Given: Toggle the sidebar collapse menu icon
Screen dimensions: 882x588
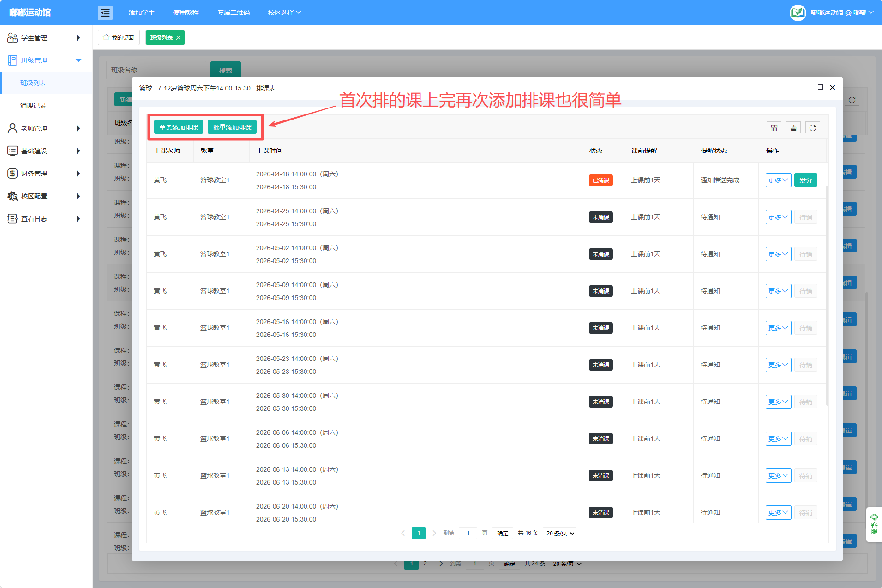Looking at the screenshot, I should [x=105, y=12].
